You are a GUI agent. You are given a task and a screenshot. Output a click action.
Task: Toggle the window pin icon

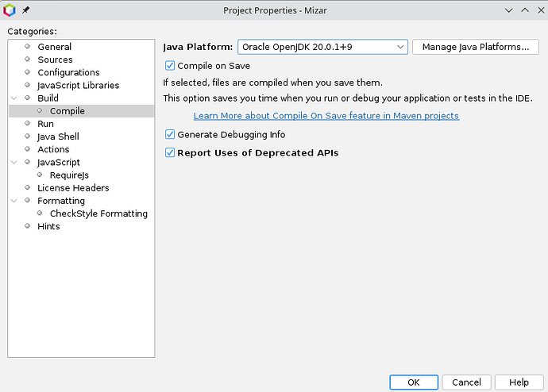point(25,10)
